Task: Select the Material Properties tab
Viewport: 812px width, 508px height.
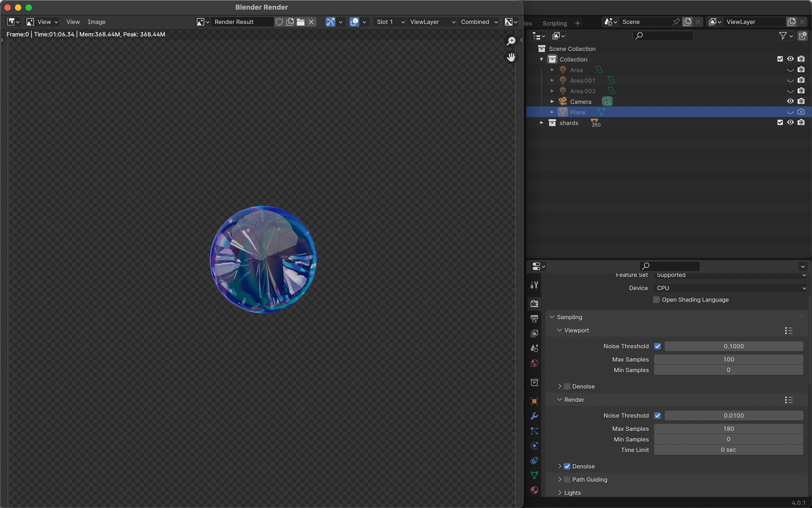Action: click(x=534, y=491)
